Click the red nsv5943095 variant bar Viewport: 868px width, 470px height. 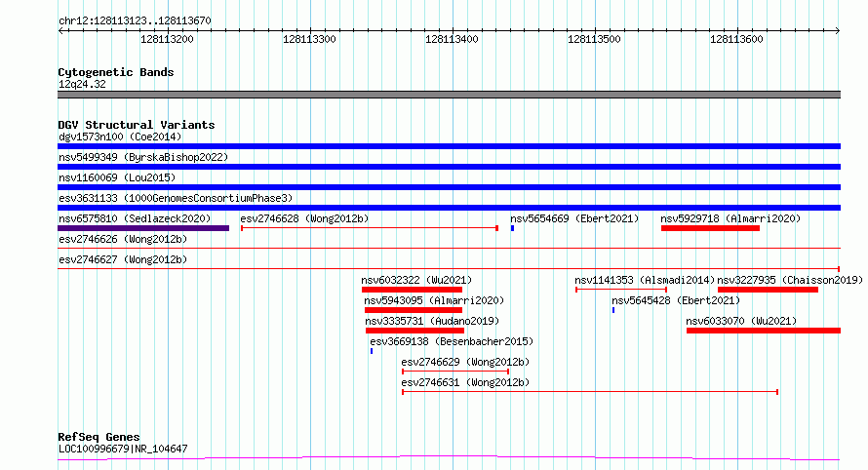pos(413,310)
